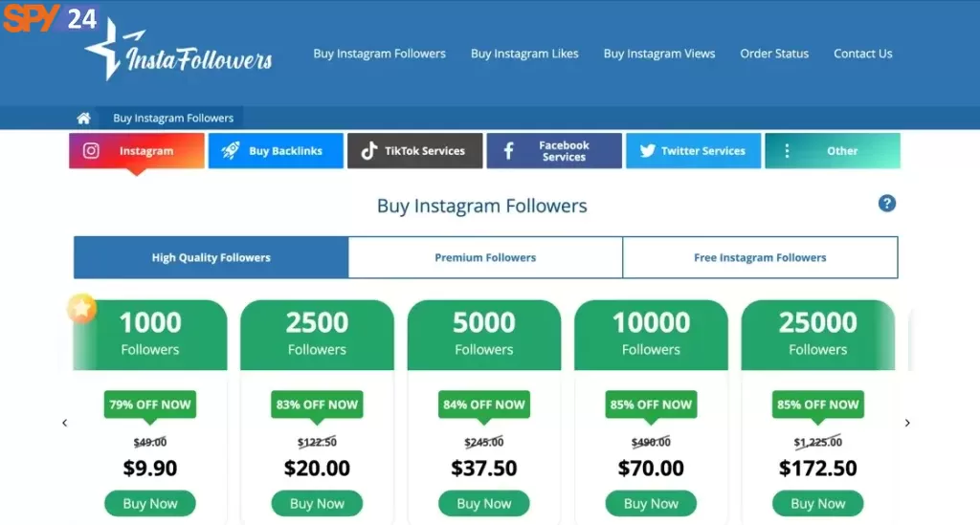Image resolution: width=980 pixels, height=525 pixels.
Task: Select the High Quality Followers tab
Action: click(x=212, y=257)
